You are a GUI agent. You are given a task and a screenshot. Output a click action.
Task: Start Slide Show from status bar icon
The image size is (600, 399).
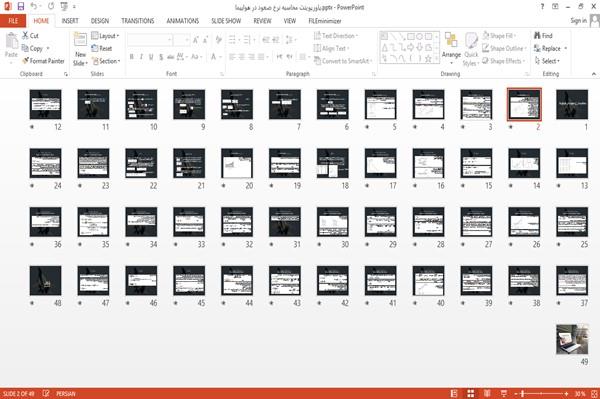tap(504, 393)
